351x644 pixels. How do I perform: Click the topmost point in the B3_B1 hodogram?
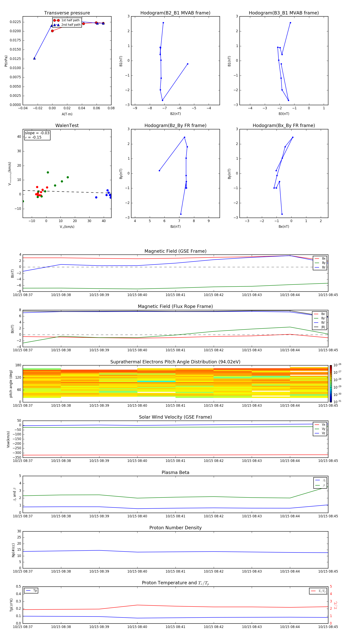[x=290, y=23]
